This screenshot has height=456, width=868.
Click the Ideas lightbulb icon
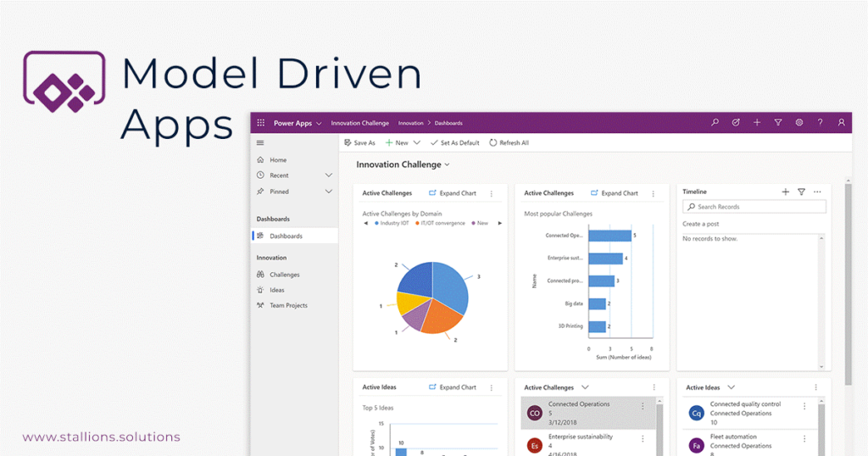(261, 289)
